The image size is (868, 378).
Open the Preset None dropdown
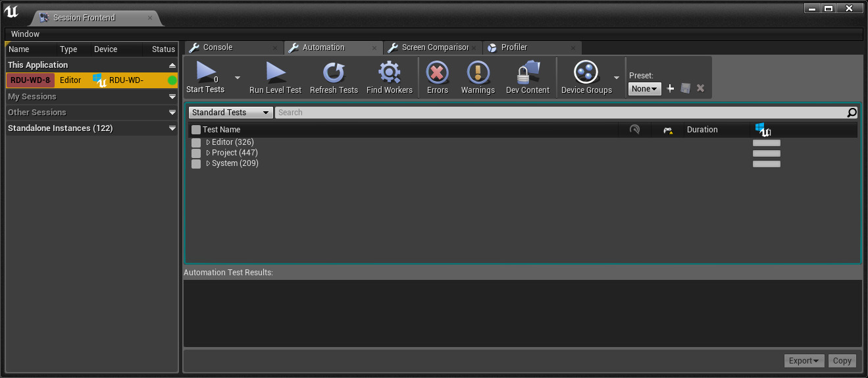(x=645, y=88)
